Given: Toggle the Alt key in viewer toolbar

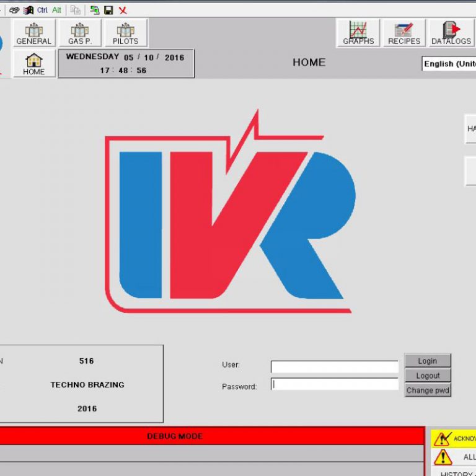Looking at the screenshot, I should [56, 11].
